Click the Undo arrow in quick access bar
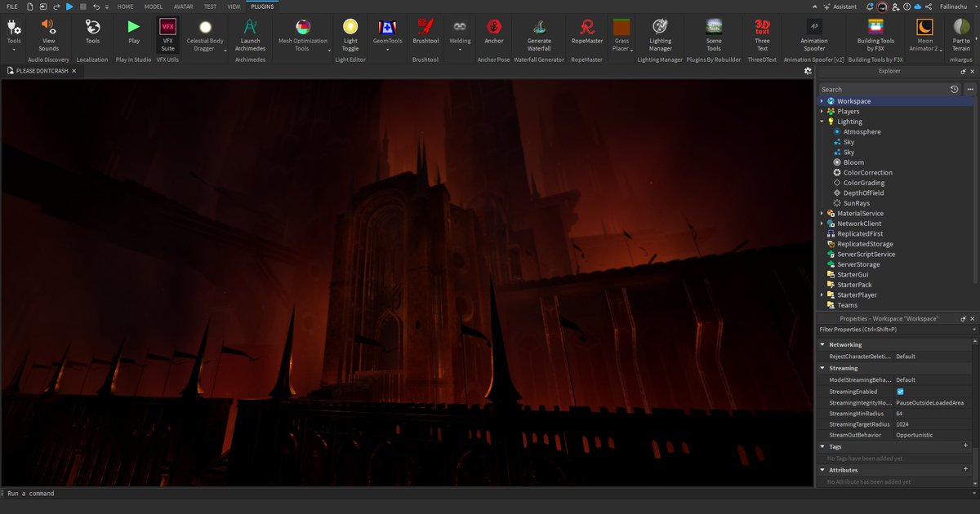Viewport: 980px width, 514px height. [96, 6]
